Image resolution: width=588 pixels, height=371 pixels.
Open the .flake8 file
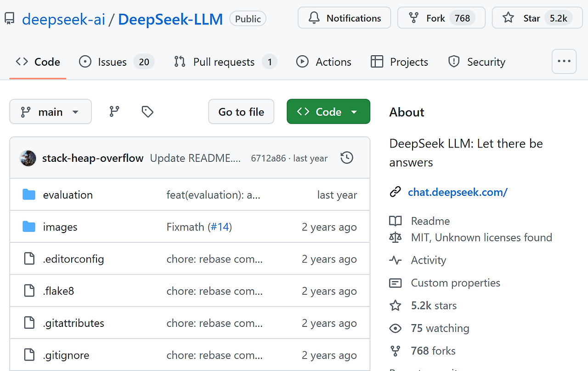tap(58, 291)
